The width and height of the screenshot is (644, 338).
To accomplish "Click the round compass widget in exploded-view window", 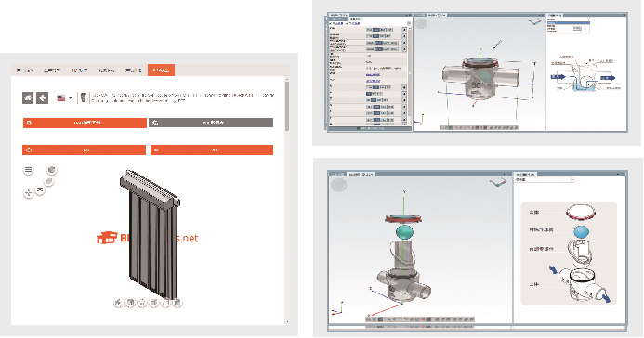I will [x=339, y=186].
